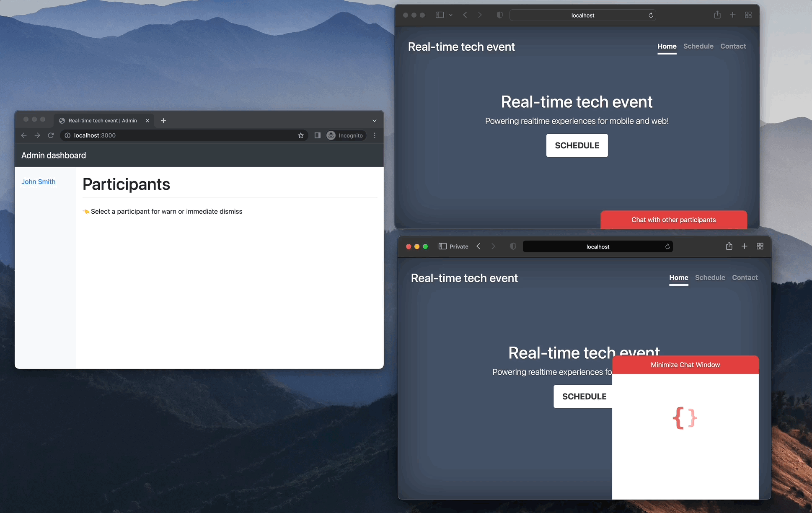Select John Smith participant in admin dashboard

39,181
